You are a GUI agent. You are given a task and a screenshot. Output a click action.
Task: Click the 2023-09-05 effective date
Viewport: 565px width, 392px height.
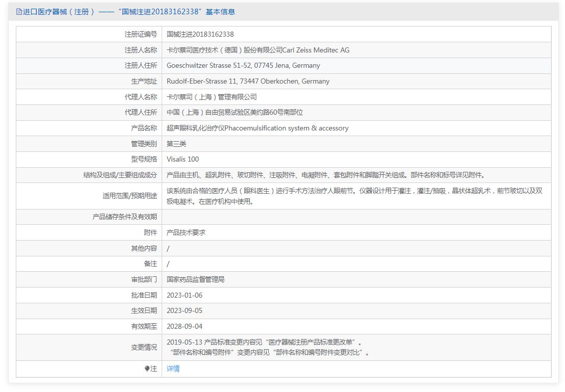[x=185, y=310]
